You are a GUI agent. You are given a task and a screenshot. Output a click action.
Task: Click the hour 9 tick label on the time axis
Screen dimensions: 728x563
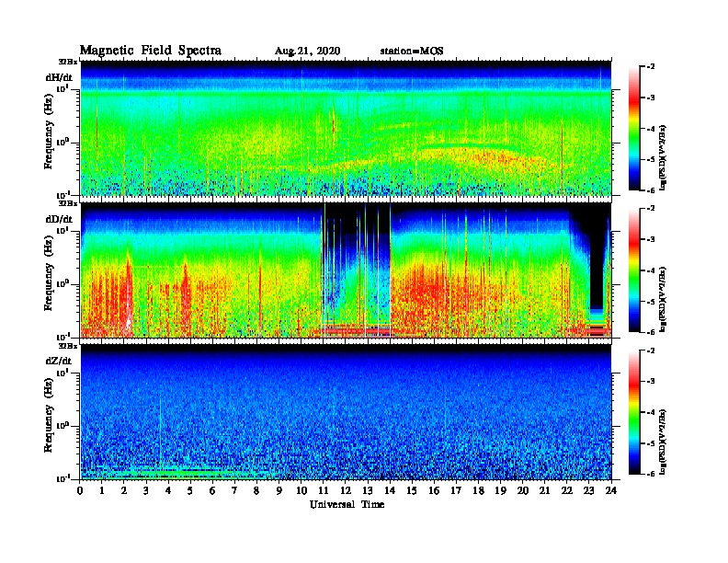click(x=279, y=490)
